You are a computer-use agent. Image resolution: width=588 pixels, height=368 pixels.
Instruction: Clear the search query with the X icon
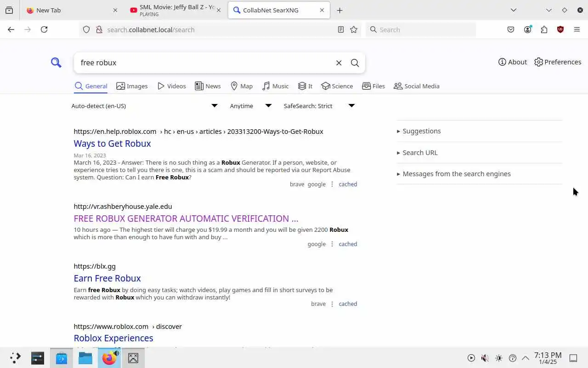click(x=339, y=63)
